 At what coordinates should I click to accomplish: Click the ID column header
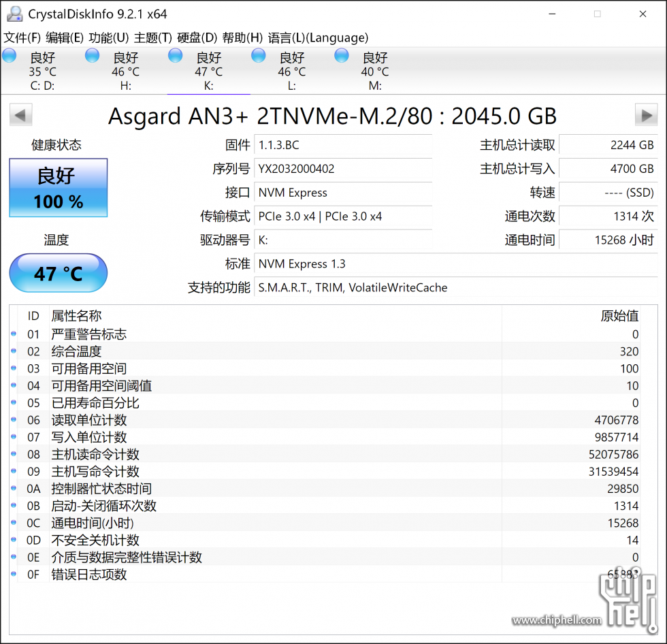pyautogui.click(x=33, y=316)
